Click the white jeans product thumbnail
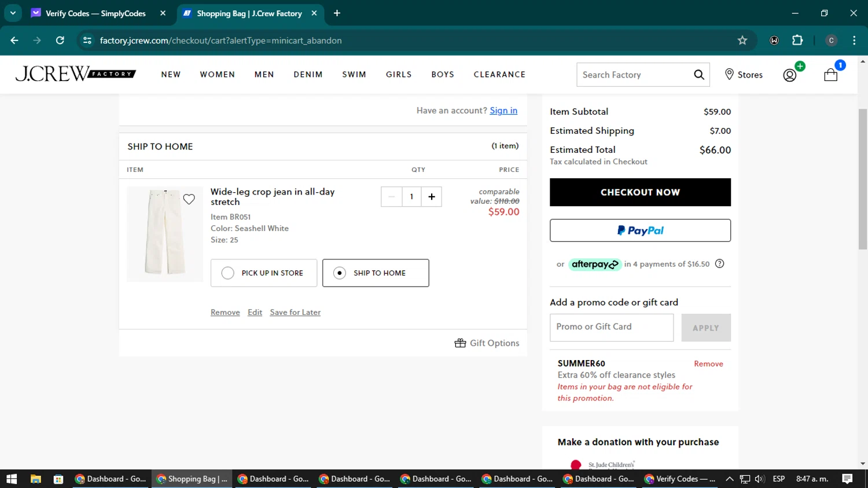 [x=165, y=234]
